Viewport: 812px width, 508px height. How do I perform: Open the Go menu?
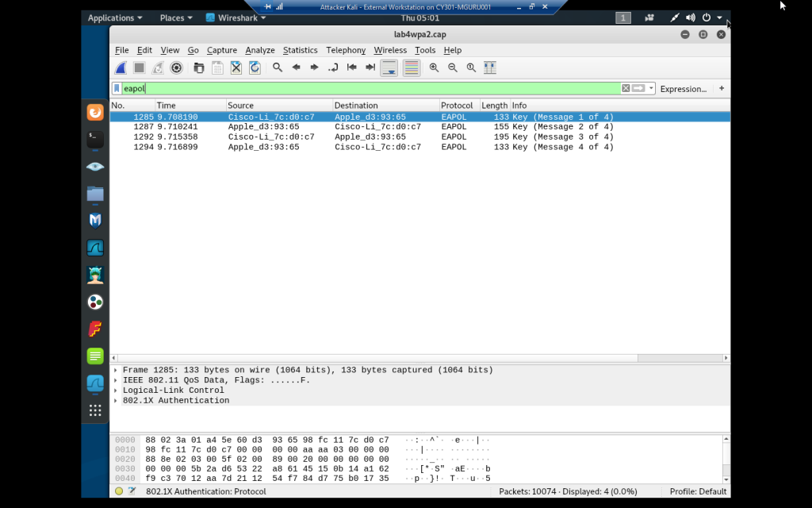(193, 50)
